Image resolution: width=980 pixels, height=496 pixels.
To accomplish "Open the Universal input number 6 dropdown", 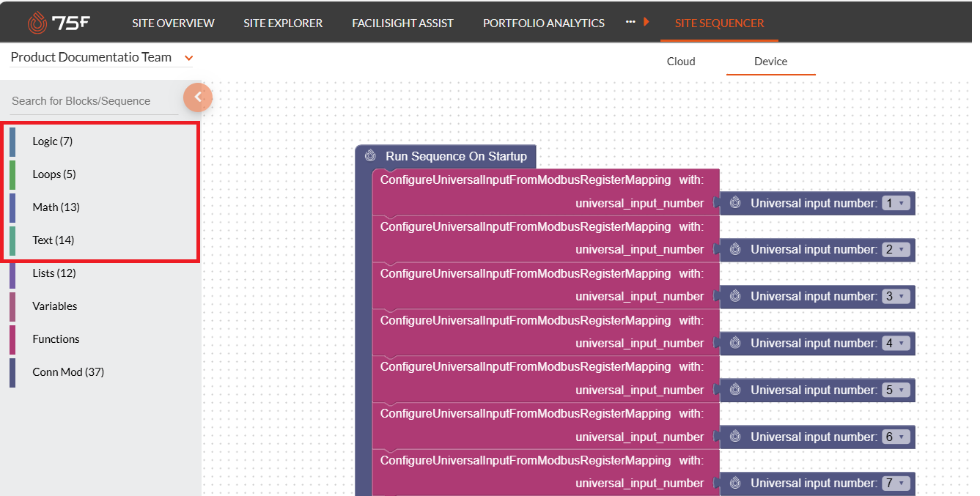I will (895, 437).
